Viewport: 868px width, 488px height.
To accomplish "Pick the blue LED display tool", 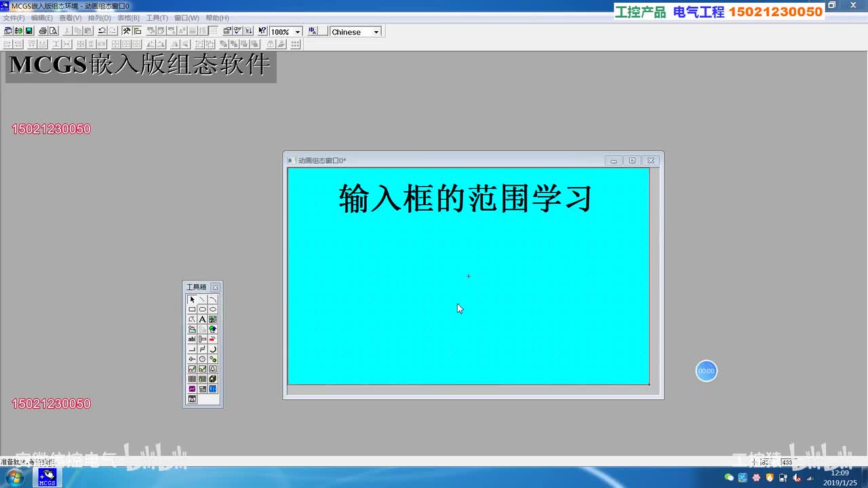I will click(213, 388).
